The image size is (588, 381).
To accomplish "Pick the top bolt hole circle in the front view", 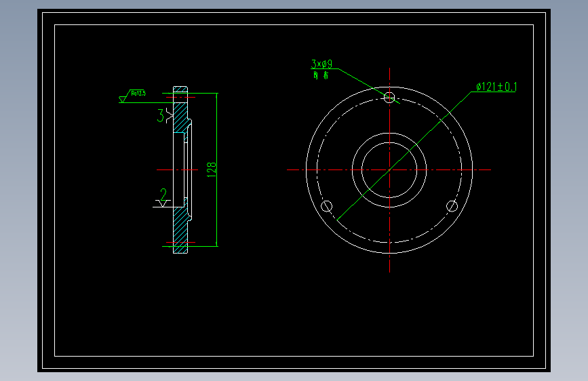I will click(x=389, y=98).
